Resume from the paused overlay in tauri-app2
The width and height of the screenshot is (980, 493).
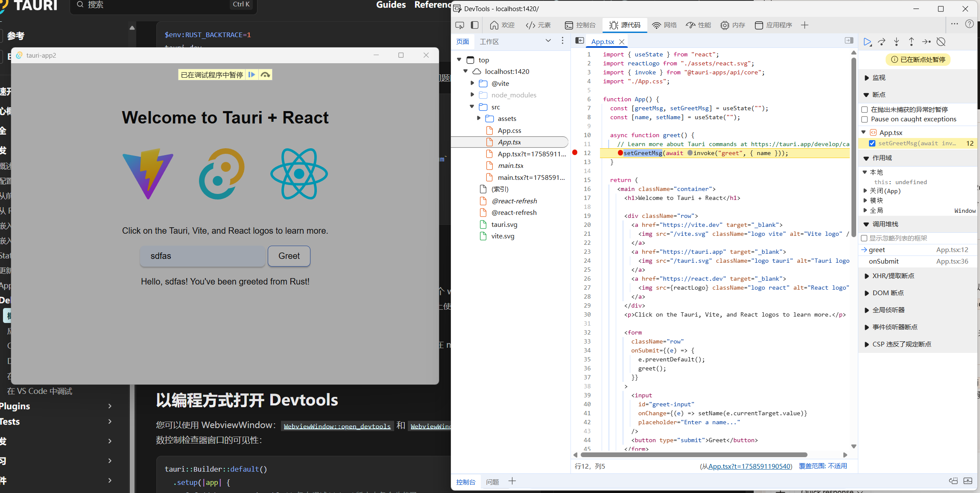pos(252,75)
